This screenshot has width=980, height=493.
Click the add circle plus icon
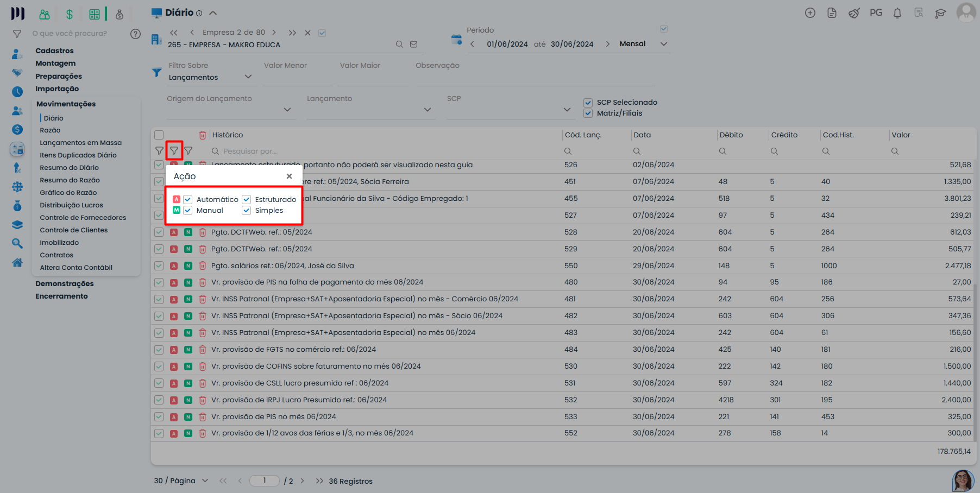[x=810, y=13]
